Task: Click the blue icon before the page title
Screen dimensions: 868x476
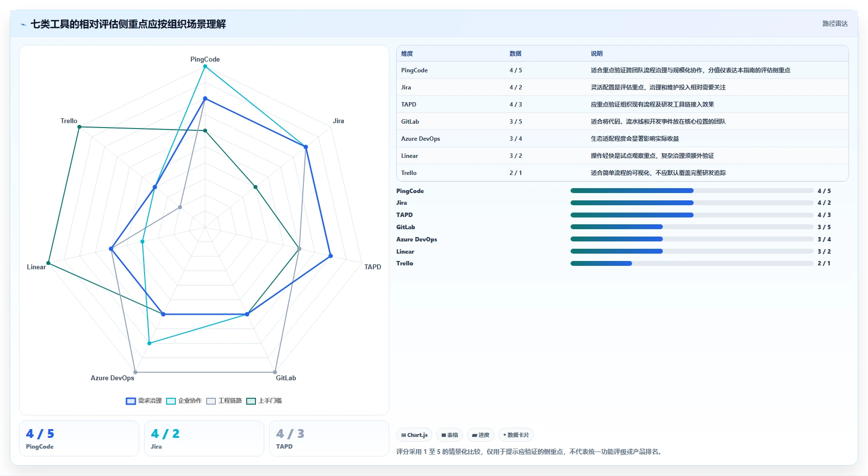Action: point(23,24)
